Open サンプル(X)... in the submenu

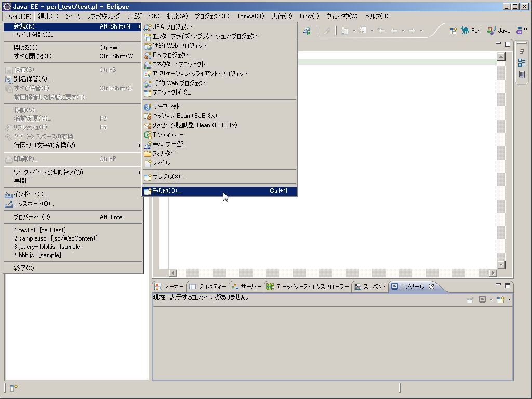(x=220, y=177)
